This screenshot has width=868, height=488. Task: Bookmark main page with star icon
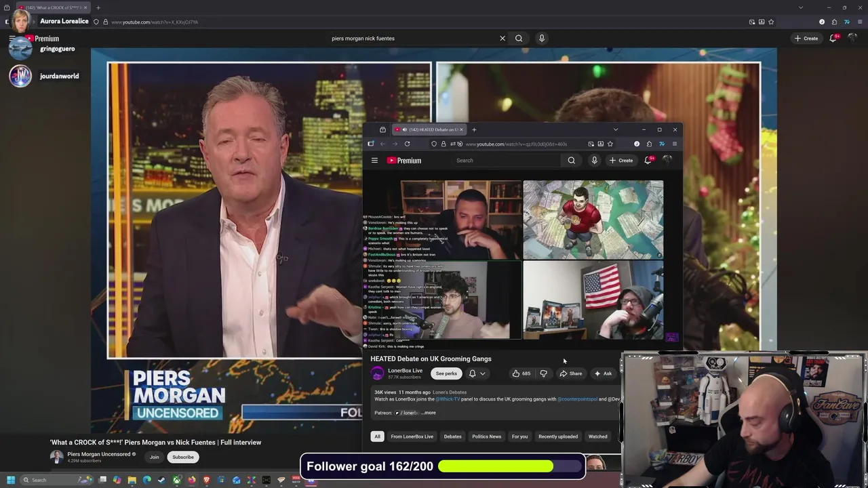point(771,22)
